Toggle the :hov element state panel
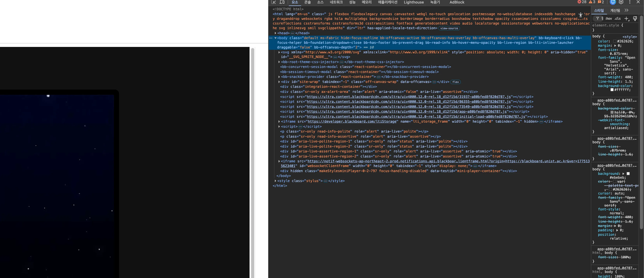 [608, 18]
